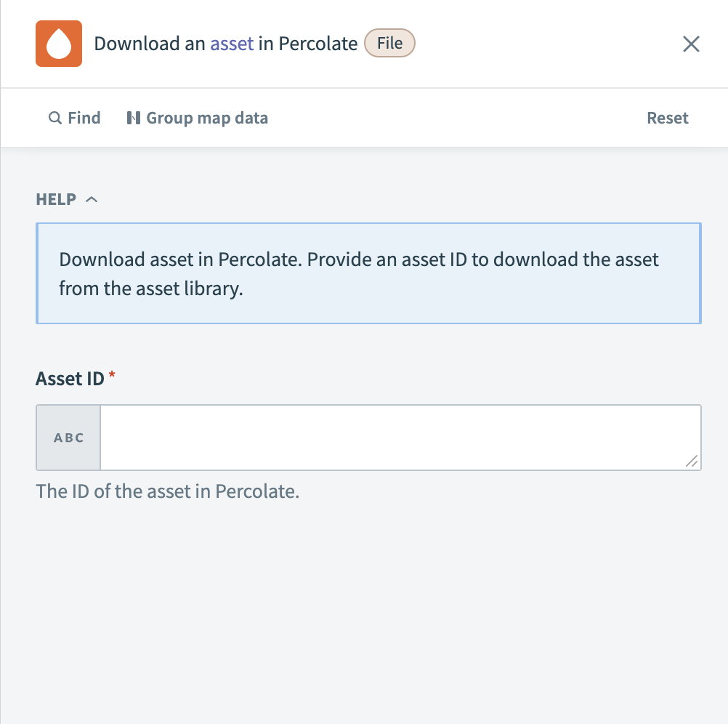Reset the connector form

click(667, 117)
